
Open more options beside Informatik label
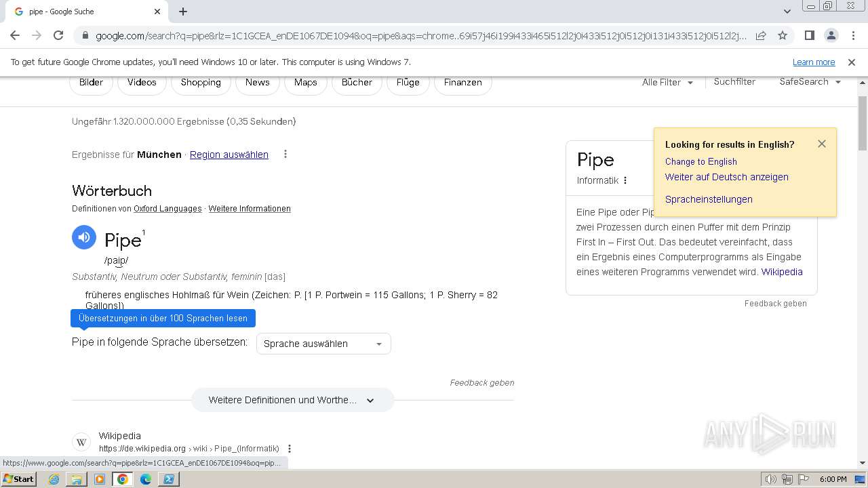tap(625, 180)
